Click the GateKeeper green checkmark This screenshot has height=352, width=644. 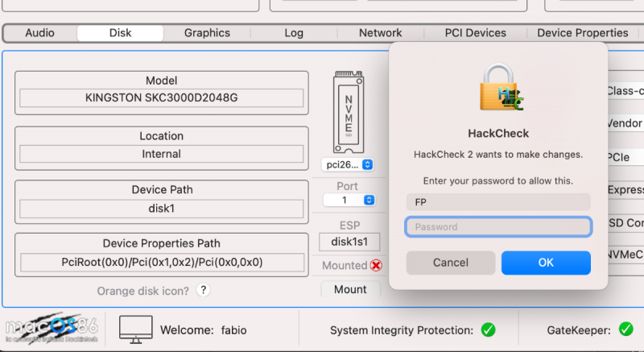point(626,329)
